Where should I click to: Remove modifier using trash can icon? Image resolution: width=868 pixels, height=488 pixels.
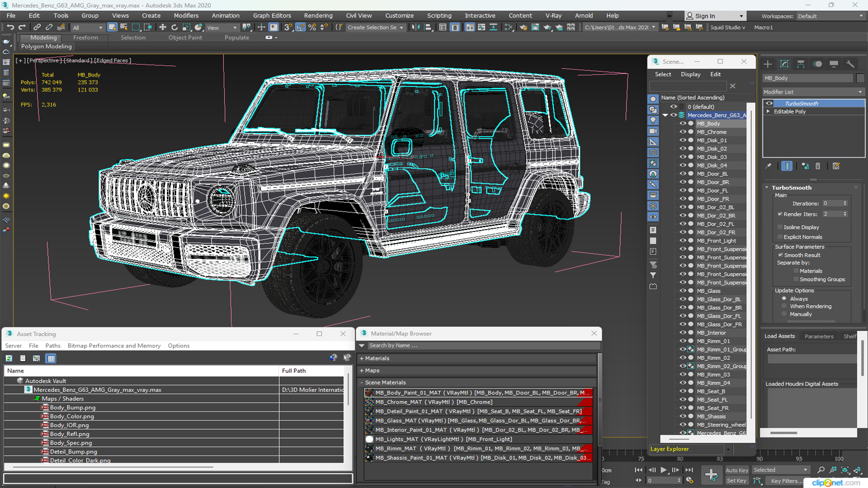coord(818,166)
